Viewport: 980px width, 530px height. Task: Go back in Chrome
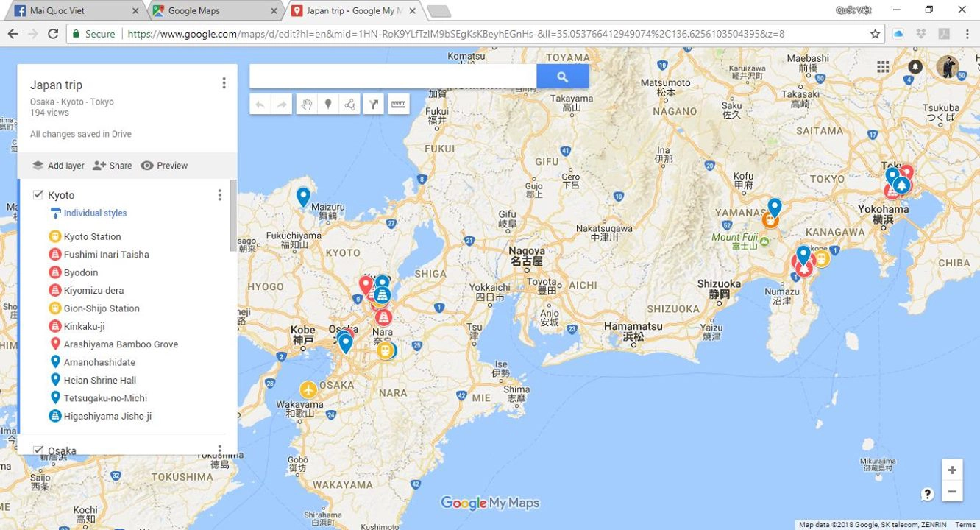coord(13,34)
